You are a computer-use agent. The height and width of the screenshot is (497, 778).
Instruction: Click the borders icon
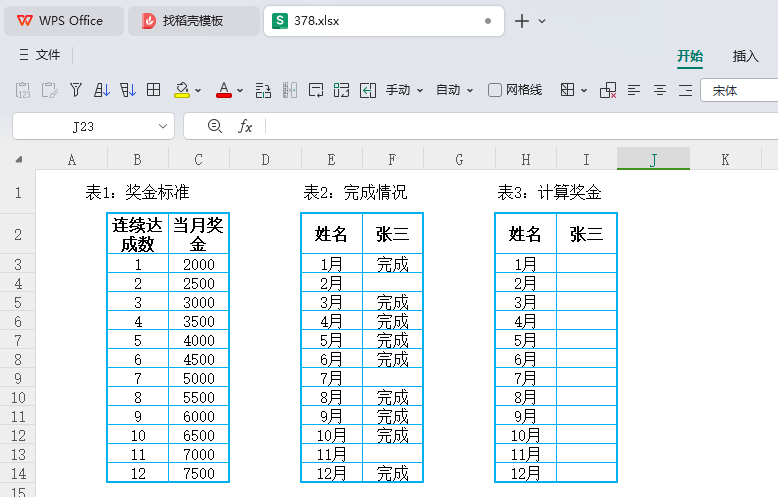567,90
